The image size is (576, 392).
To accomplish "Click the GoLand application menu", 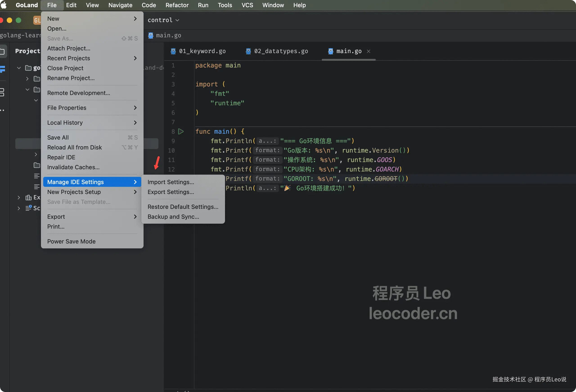I will point(27,5).
